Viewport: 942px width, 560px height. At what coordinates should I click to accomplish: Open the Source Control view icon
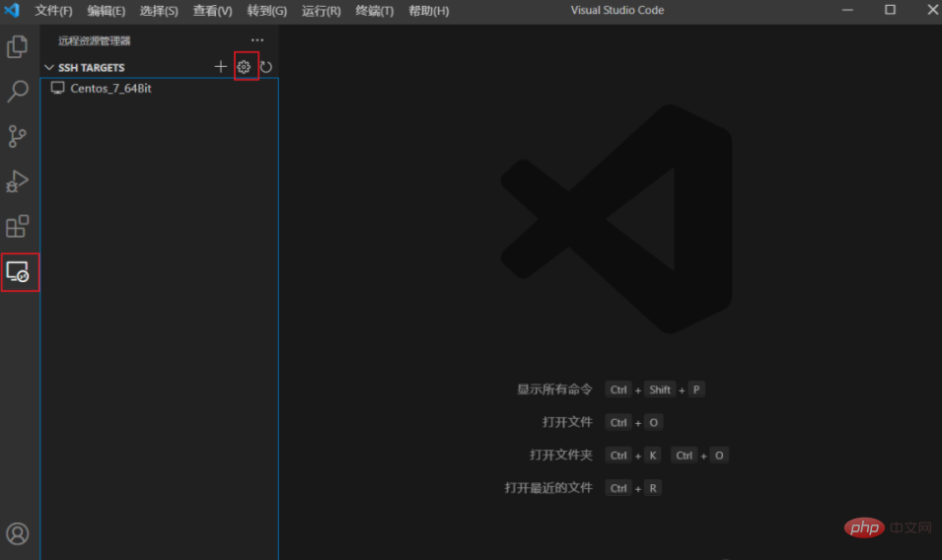(18, 136)
